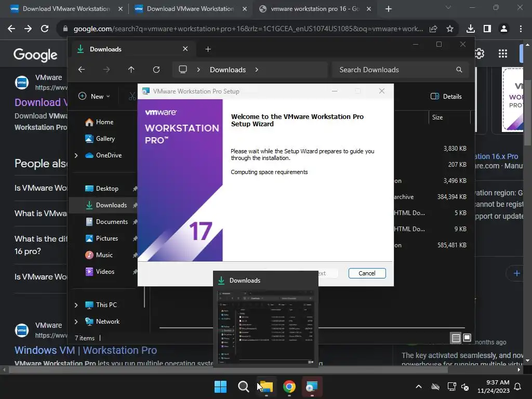This screenshot has height=399, width=532.
Task: Click the File Explorer back arrow
Action: click(x=82, y=70)
